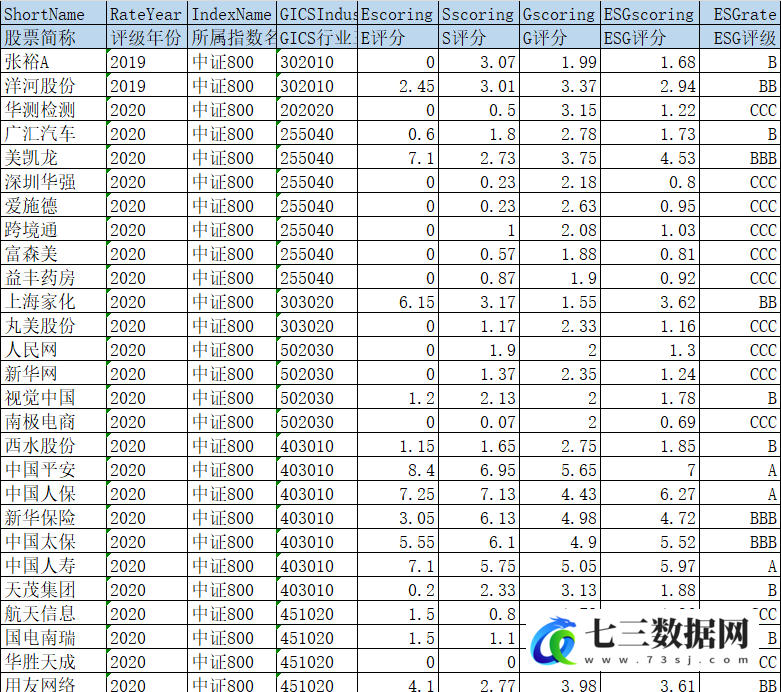
Task: Click E score 7.1 in 美凯龙 row
Action: 397,157
